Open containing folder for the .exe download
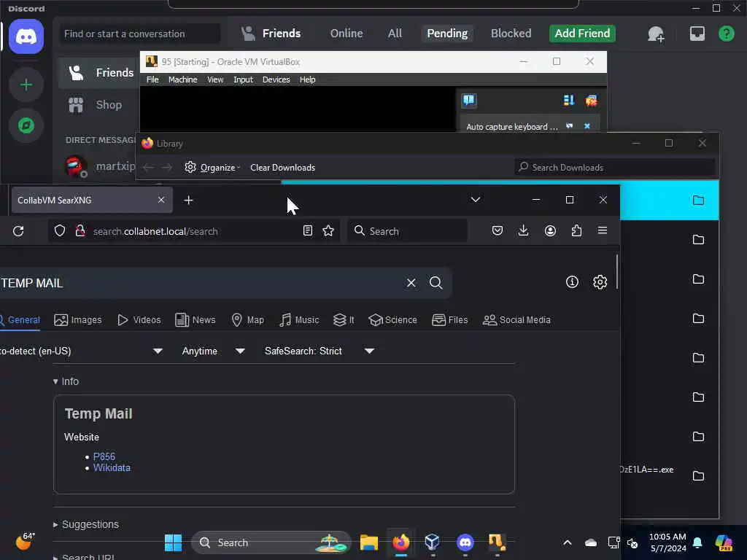Screen dimensions: 747x560 click(698, 475)
